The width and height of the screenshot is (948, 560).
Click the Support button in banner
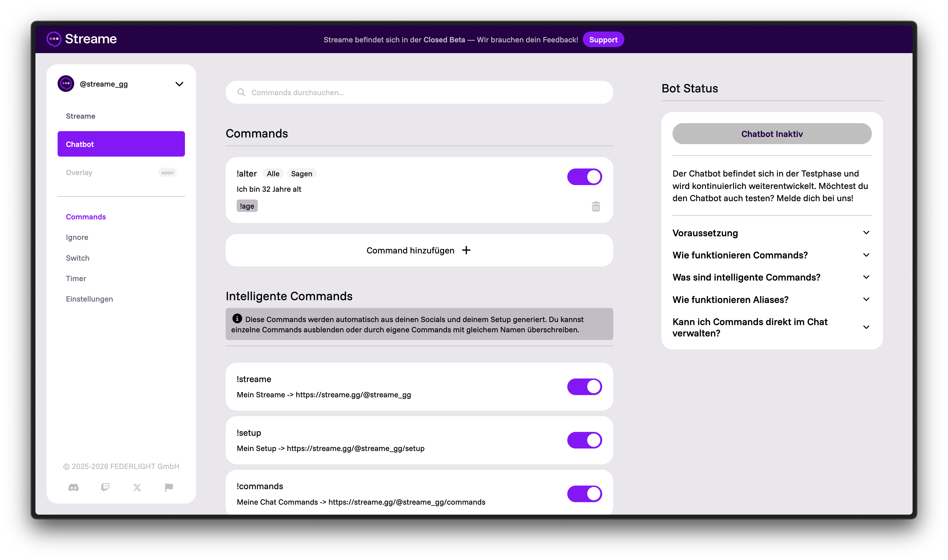[603, 40]
